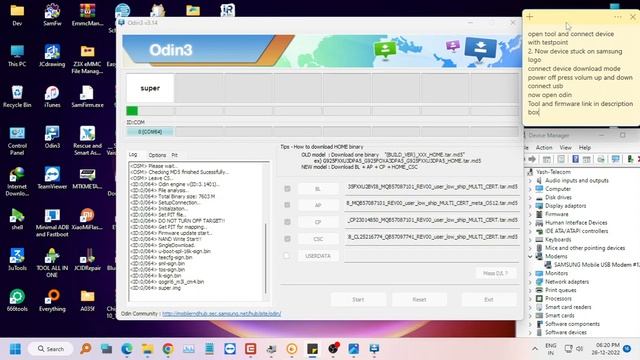Click the 0:[COM64] ID:COM box

point(150,132)
